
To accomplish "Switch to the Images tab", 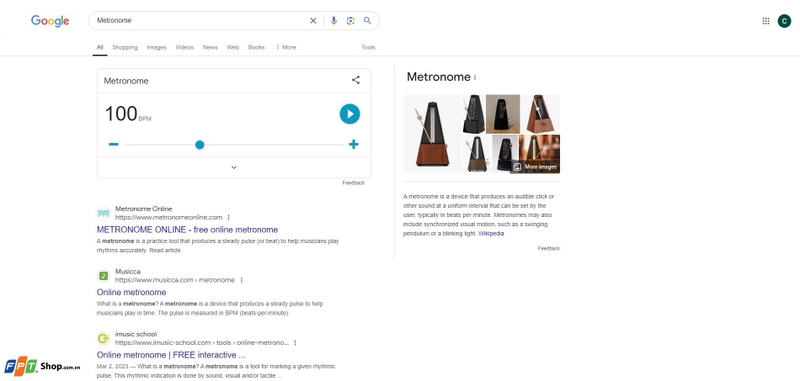I will (157, 47).
